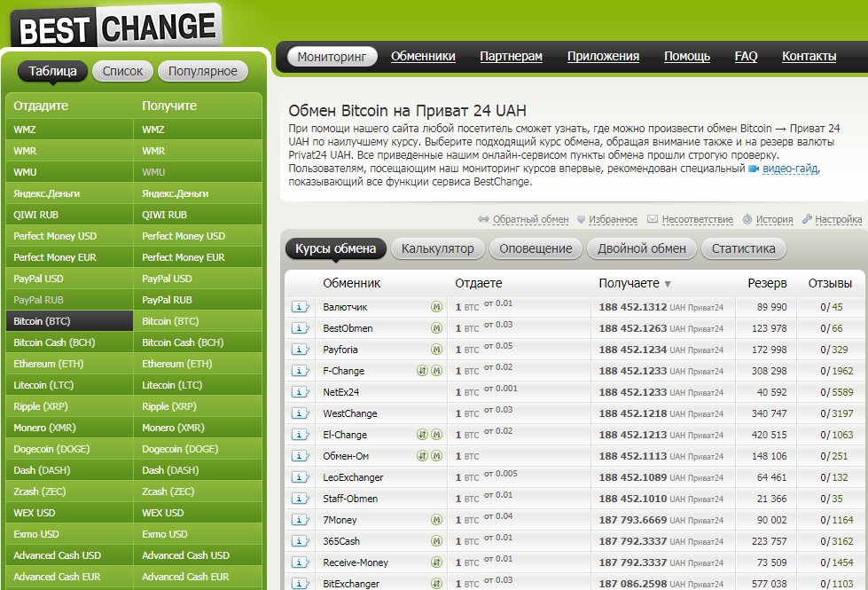The height and width of the screenshot is (590, 868).
Task: Click the arrows badge next to Обмен-Ом
Action: (422, 456)
